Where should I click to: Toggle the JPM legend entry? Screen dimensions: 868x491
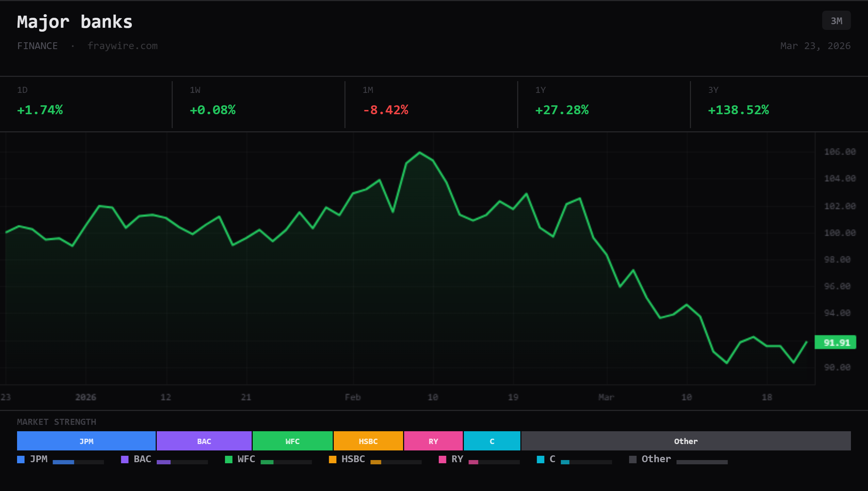[x=39, y=459]
